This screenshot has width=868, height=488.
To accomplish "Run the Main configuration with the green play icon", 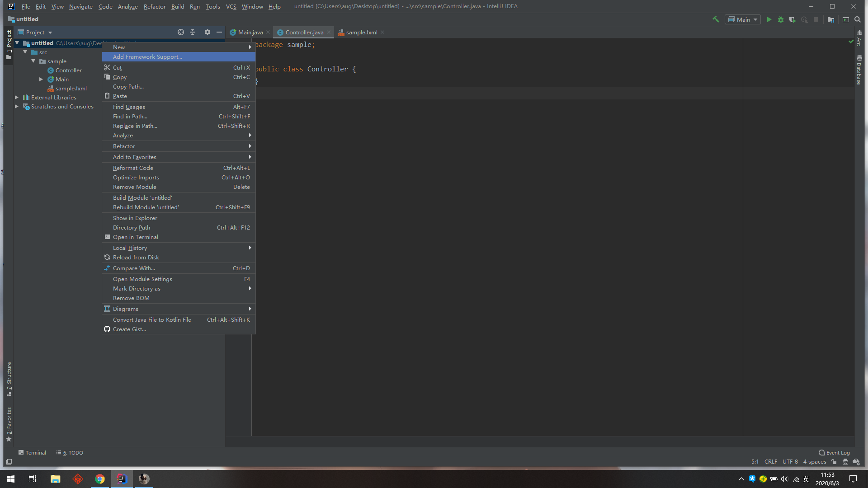I will 769,19.
